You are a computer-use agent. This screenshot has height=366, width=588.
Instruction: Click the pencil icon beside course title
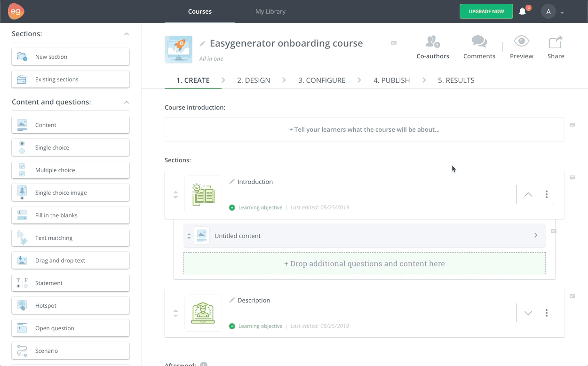pos(203,43)
